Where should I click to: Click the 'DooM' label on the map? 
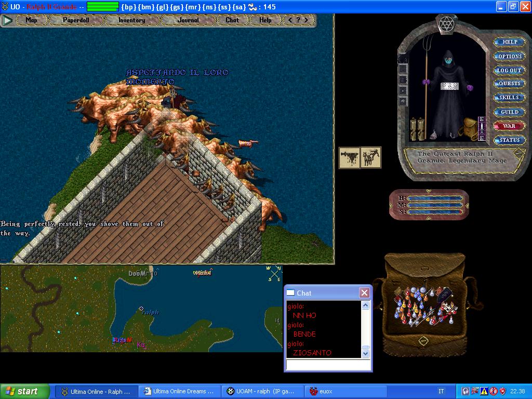138,273
